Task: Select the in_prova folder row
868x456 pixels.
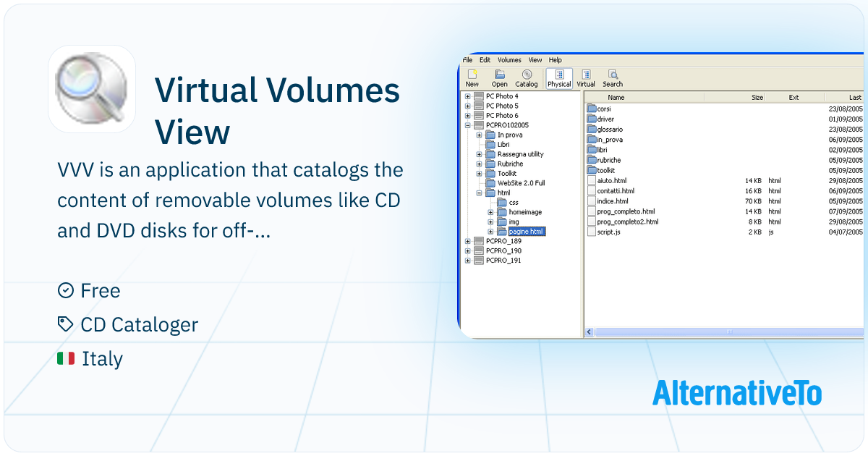Action: [725, 140]
